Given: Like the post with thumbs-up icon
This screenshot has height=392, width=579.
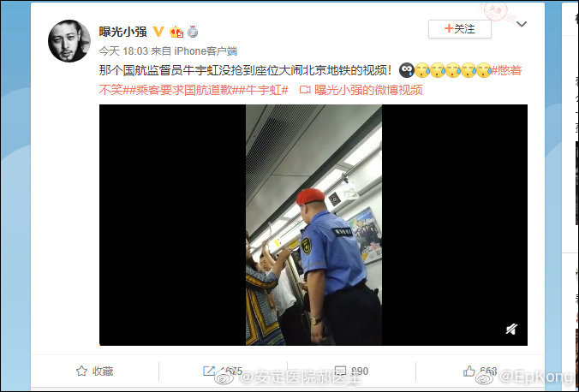Looking at the screenshot, I should [469, 371].
